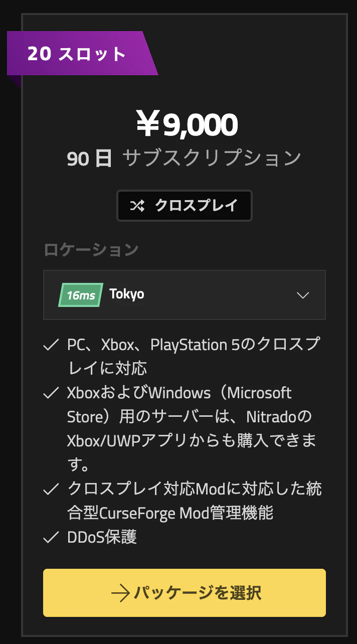Screen dimensions: 357x644
Task: Select the Tokyo city name text
Action: (127, 294)
